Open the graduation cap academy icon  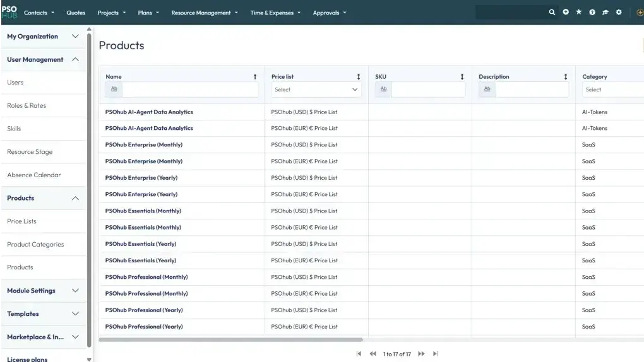(x=605, y=12)
